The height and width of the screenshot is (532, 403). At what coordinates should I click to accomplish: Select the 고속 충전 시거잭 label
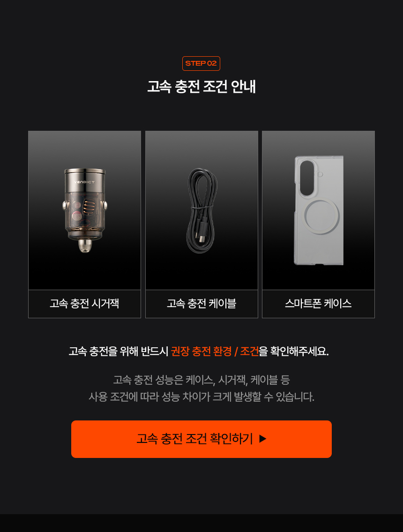[84, 304]
